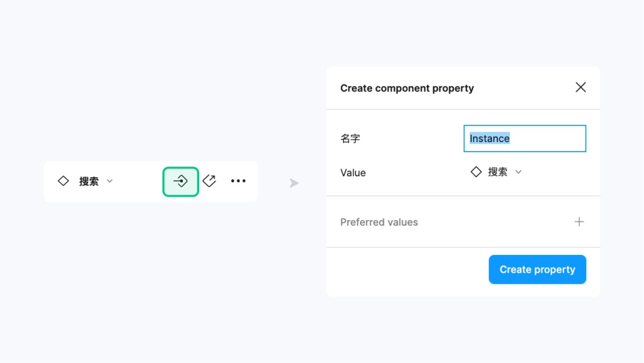Click the 名字 field label
Screen dimensions: 644x363
[350, 139]
